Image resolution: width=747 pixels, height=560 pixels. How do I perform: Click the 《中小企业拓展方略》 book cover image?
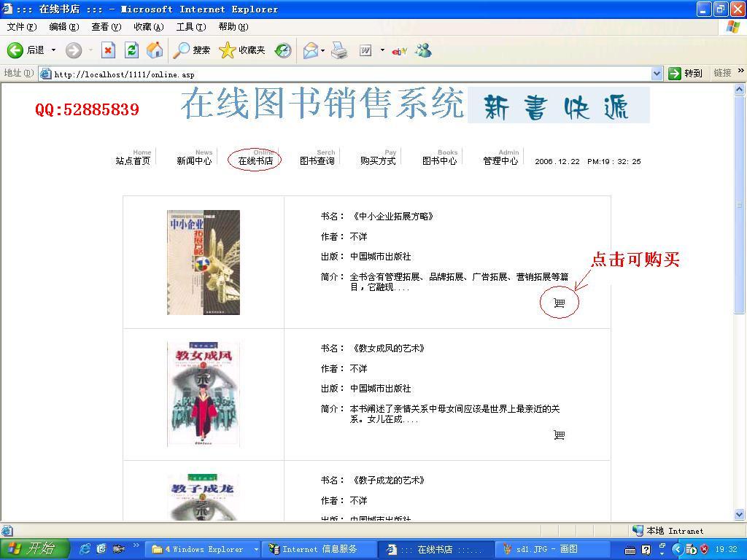pos(204,262)
